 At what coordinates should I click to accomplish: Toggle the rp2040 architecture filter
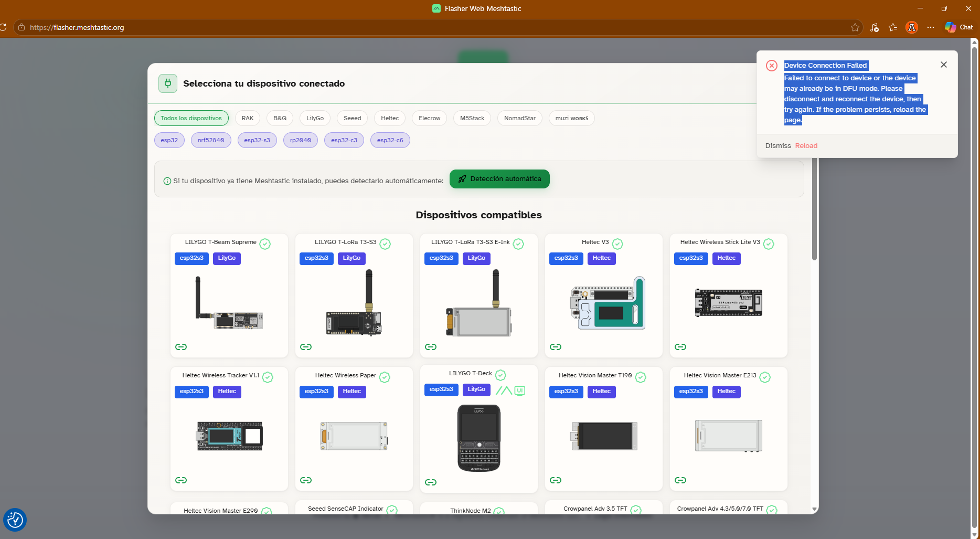301,140
